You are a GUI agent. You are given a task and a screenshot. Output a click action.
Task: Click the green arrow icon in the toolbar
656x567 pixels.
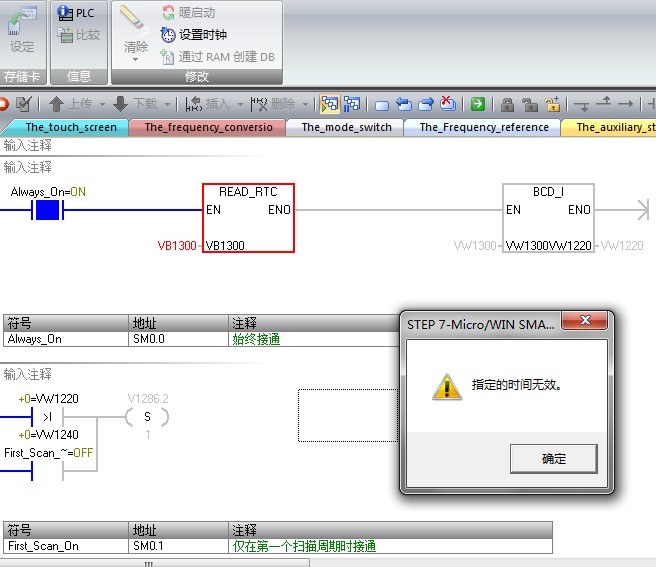tap(478, 104)
